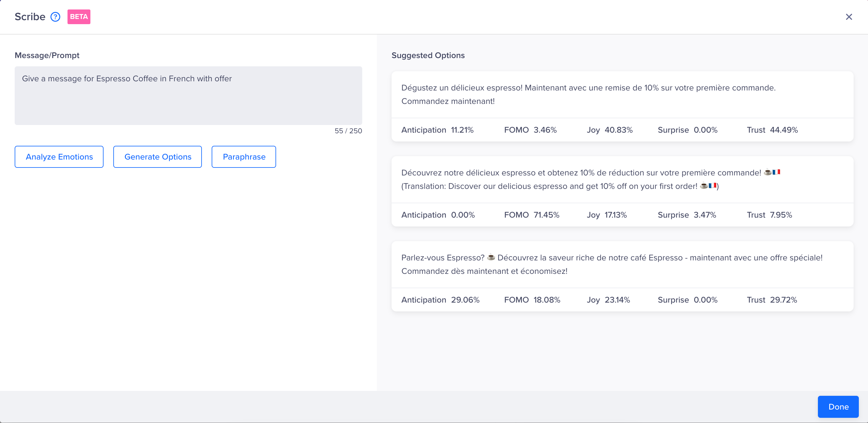Click the 55 / 250 character counter
Screen dimensions: 868x423
click(x=348, y=131)
